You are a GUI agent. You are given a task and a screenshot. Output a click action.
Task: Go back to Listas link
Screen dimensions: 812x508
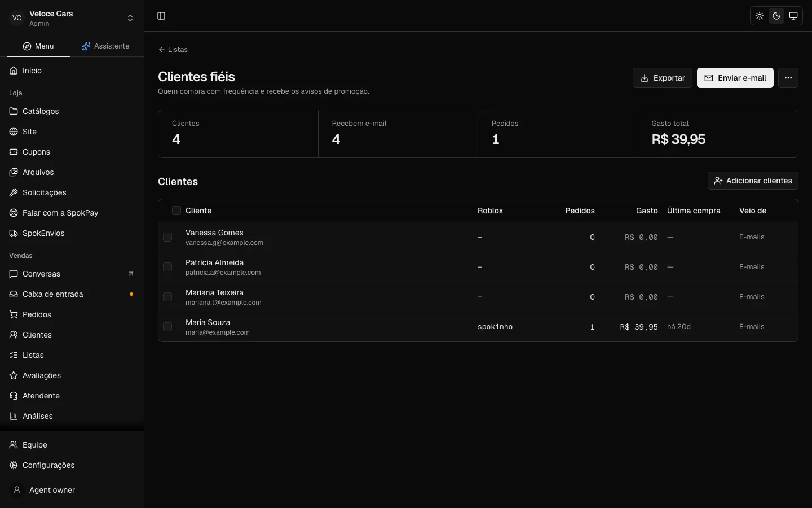point(173,50)
